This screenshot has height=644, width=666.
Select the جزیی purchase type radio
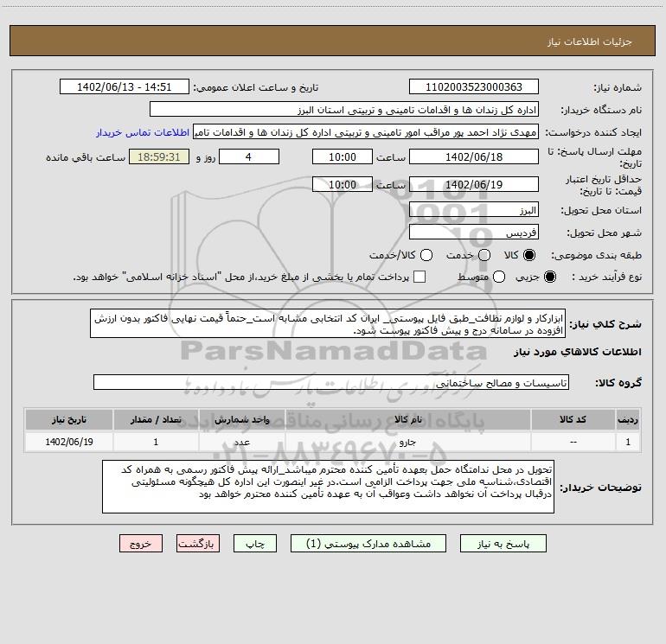tap(549, 277)
